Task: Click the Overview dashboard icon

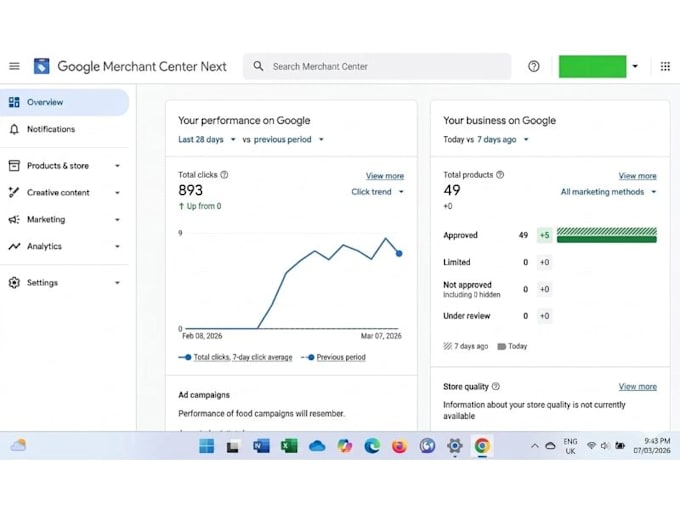Action: coord(14,102)
